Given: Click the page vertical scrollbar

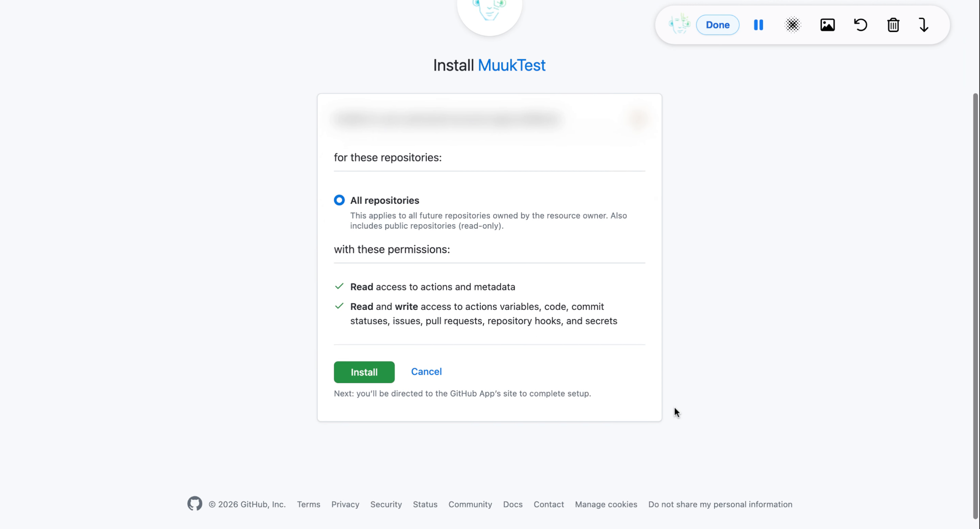Looking at the screenshot, I should pyautogui.click(x=975, y=306).
